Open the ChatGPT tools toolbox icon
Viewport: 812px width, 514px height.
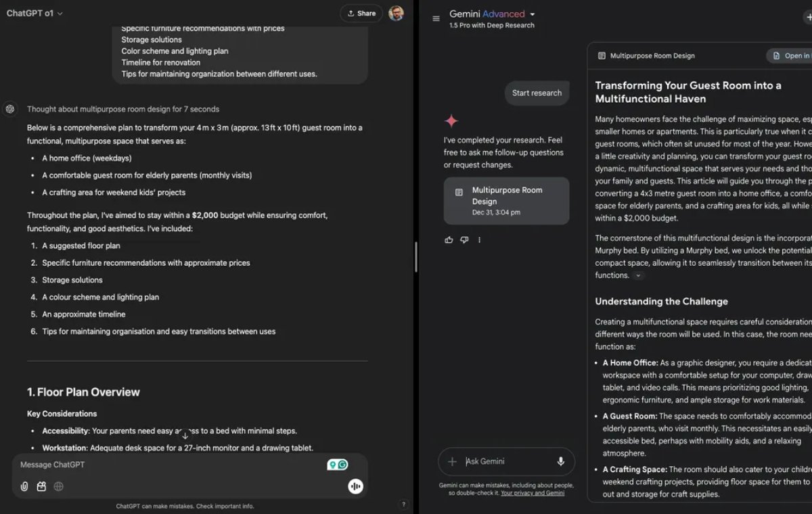click(x=41, y=486)
